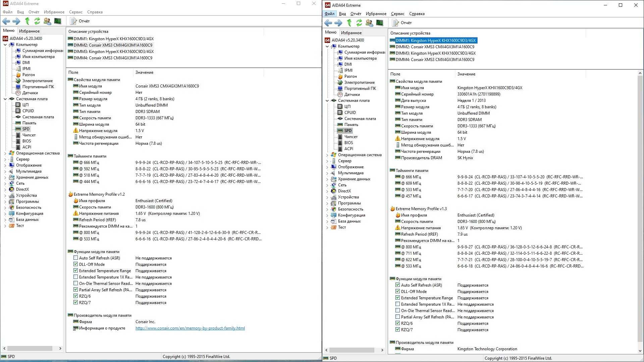Click the monitor diagnostics icon in right window
Image resolution: width=644 pixels, height=362 pixels.
pos(380,23)
